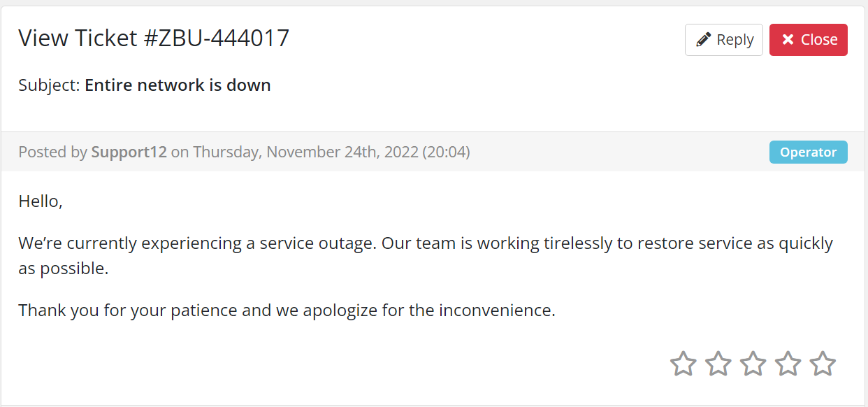Rate the operator reply five stars
Screen dimensions: 868x407
coord(823,364)
